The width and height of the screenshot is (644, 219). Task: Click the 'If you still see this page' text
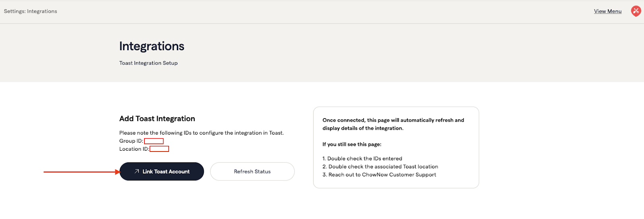pos(352,144)
